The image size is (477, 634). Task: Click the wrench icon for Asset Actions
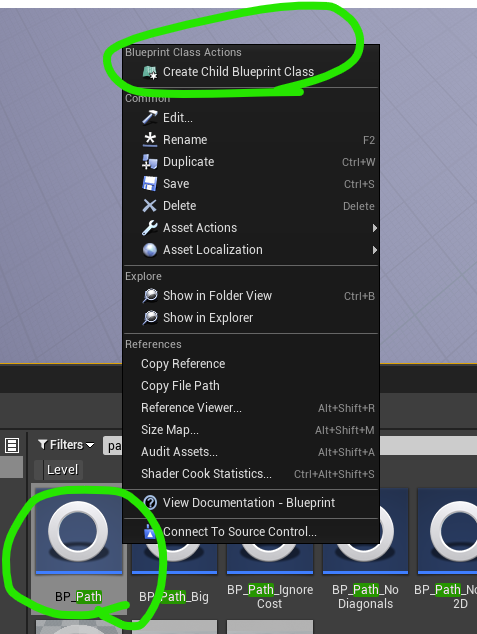coord(150,228)
